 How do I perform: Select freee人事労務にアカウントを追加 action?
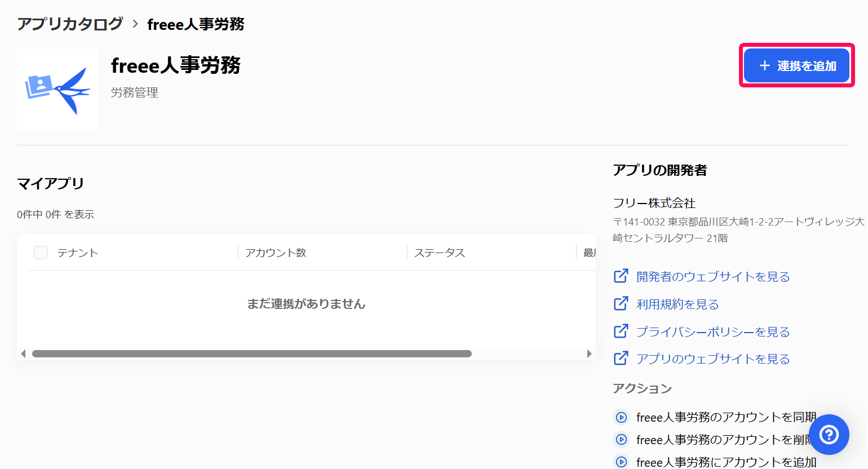pos(727,462)
